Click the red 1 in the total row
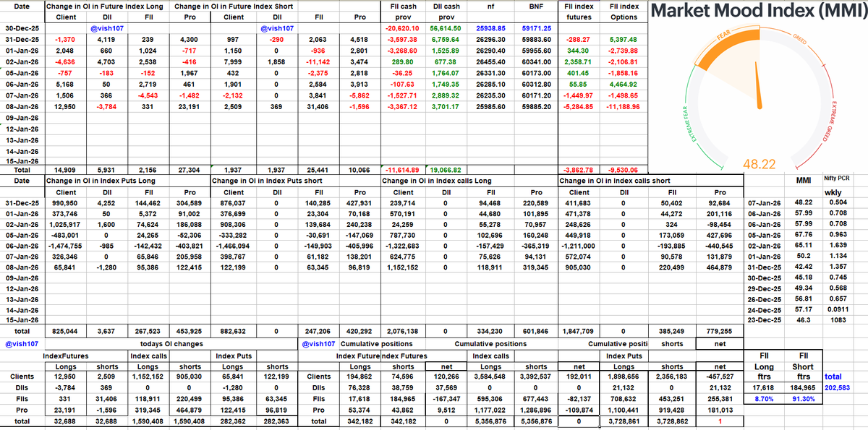 pyautogui.click(x=720, y=420)
